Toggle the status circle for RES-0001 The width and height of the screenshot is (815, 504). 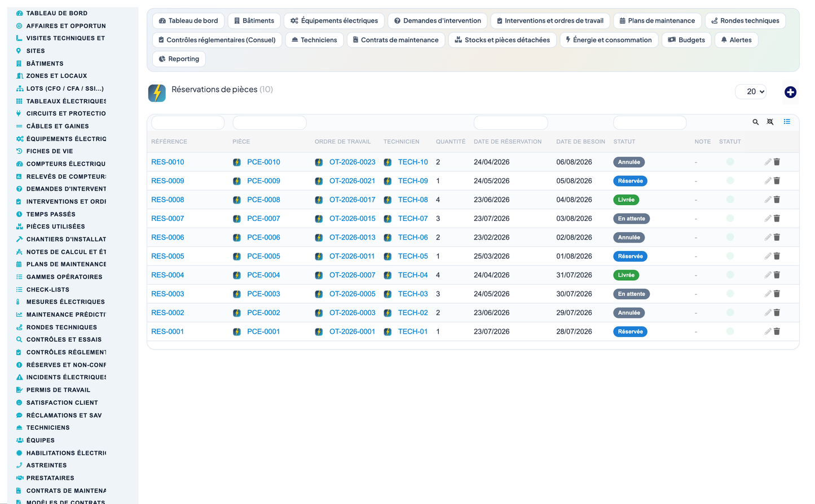tap(730, 331)
